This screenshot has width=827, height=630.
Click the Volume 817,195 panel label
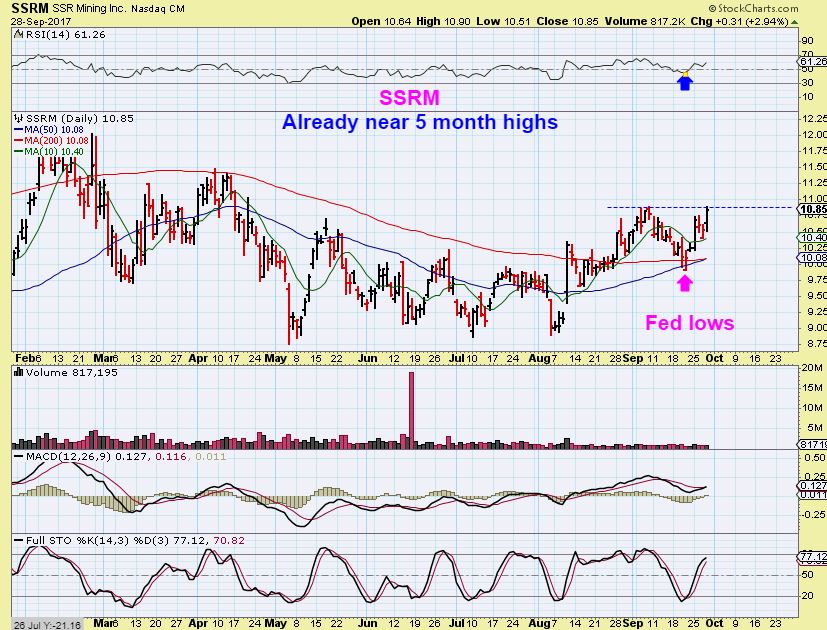point(71,373)
